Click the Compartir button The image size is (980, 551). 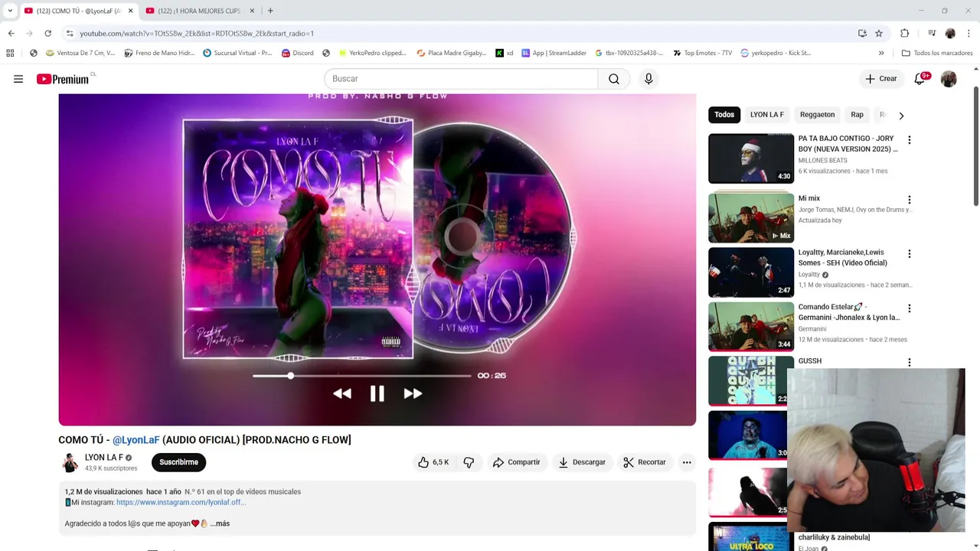[517, 462]
